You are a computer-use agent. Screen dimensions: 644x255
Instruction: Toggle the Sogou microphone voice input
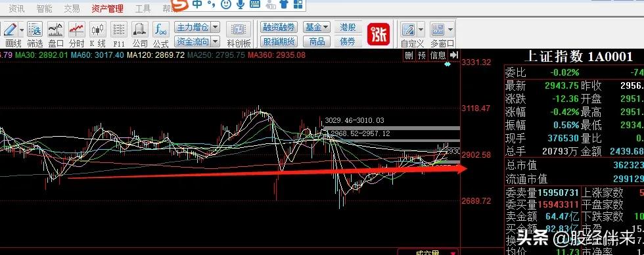click(x=241, y=4)
